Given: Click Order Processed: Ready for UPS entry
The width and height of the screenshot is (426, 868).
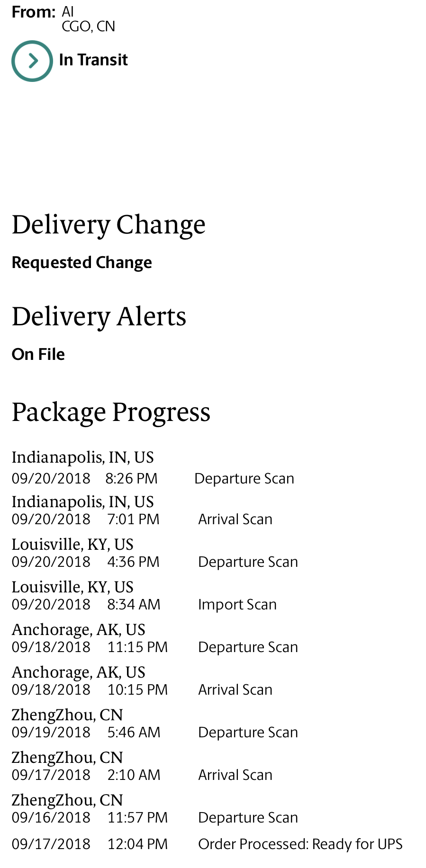Looking at the screenshot, I should 207,844.
